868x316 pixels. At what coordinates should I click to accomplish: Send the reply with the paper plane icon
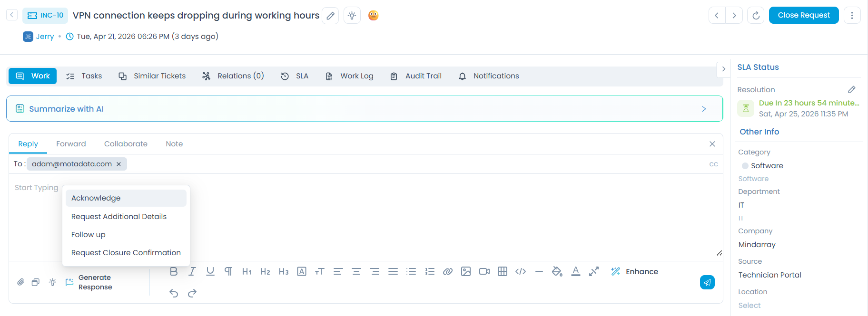707,282
